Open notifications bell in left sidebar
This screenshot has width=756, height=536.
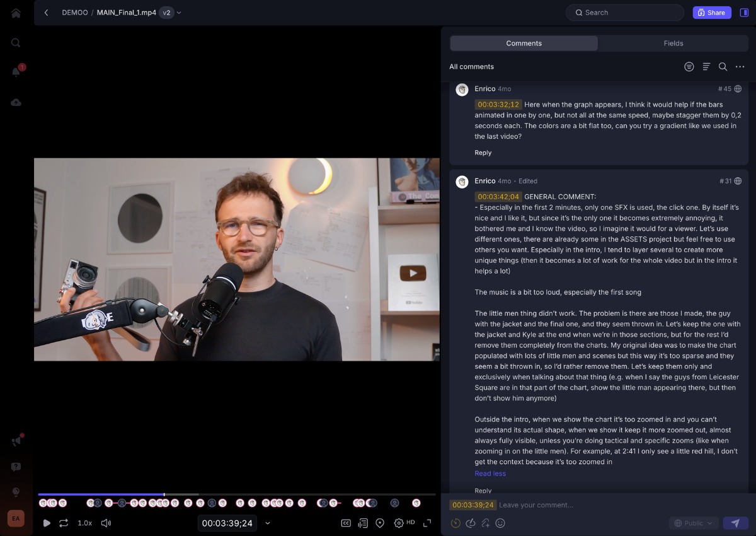16,72
